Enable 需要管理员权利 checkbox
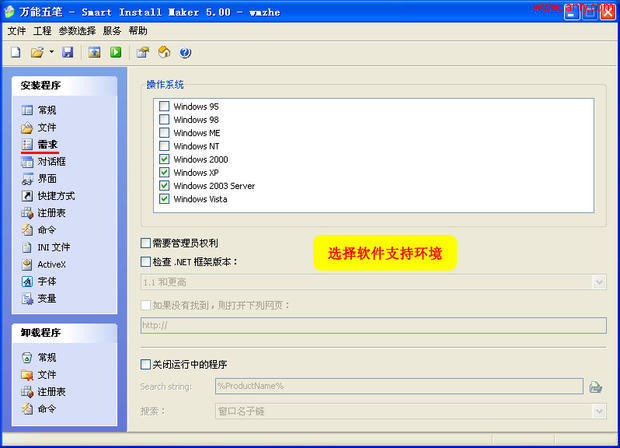The image size is (620, 448). pyautogui.click(x=146, y=243)
